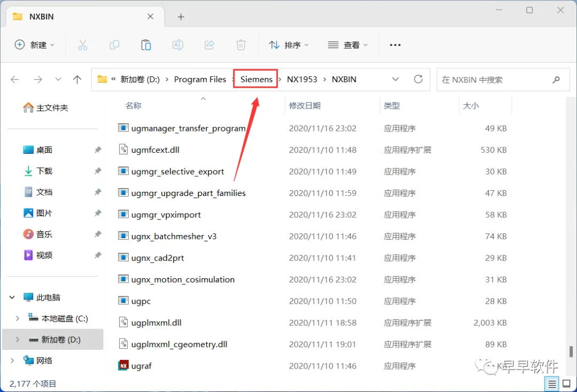Collapse This PC (此电脑) tree node
Image resolution: width=577 pixels, height=392 pixels.
12,297
